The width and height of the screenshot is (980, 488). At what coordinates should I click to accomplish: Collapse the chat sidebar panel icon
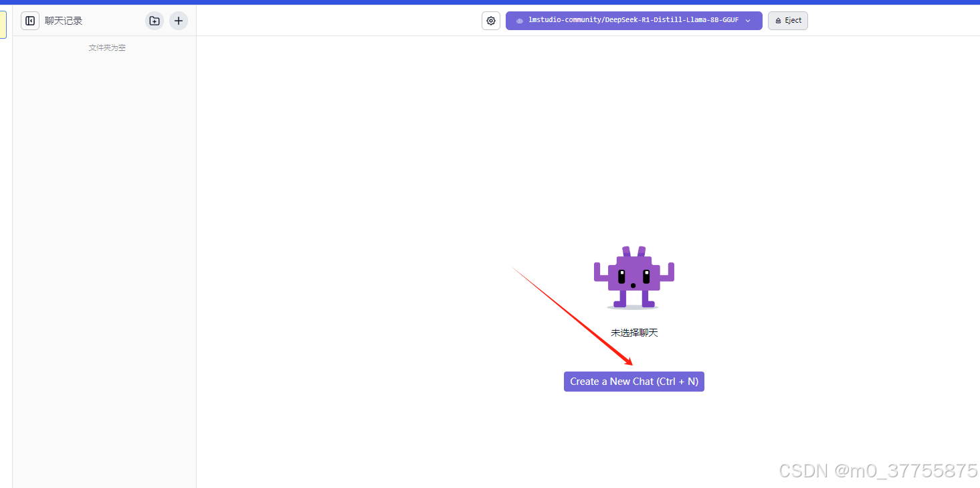tap(30, 21)
